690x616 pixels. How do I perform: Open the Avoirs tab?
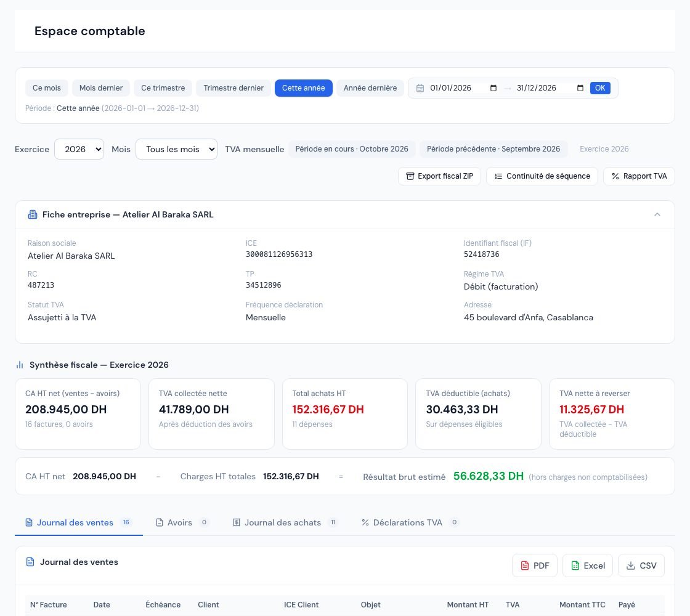pos(182,522)
